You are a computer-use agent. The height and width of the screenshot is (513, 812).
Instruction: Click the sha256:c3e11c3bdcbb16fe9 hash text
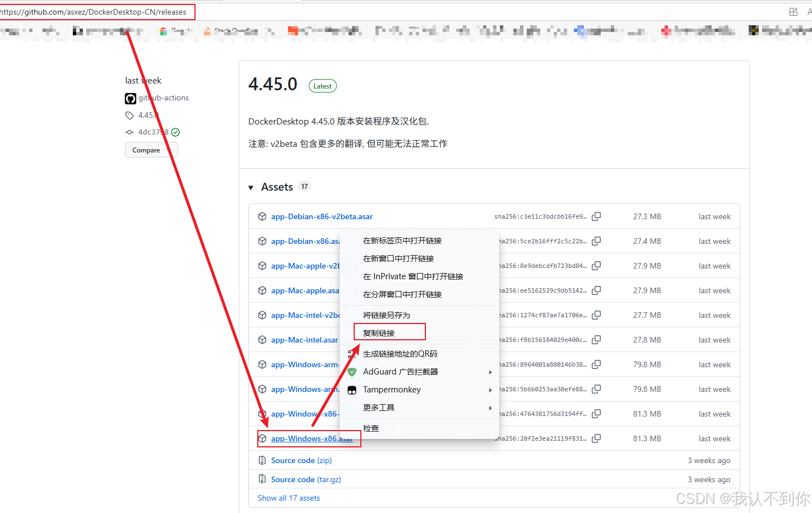[x=540, y=216]
